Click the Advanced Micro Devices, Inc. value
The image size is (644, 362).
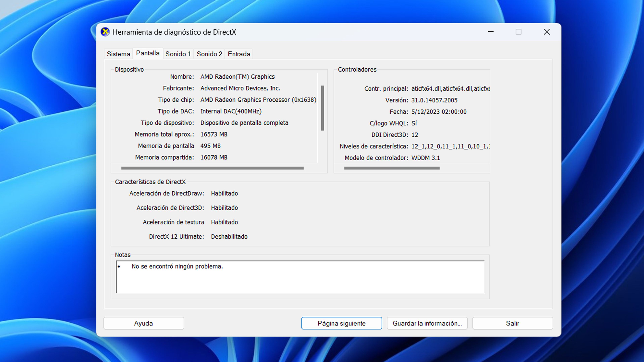coord(240,88)
